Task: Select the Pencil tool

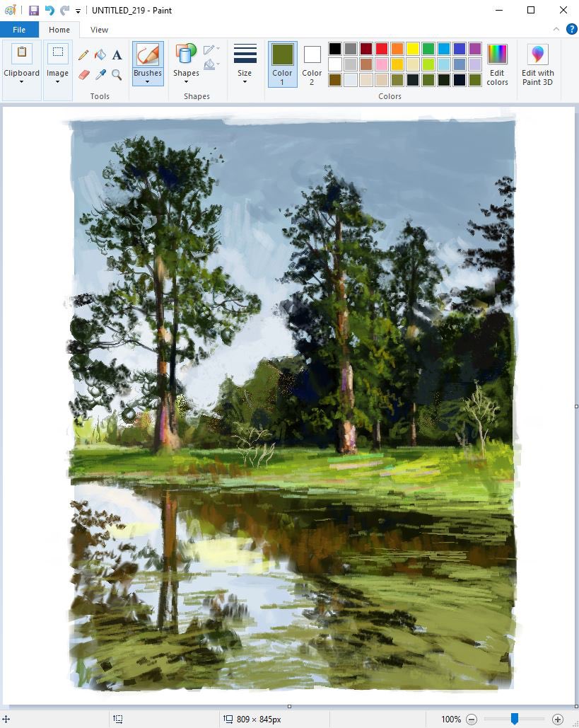Action: pos(83,54)
